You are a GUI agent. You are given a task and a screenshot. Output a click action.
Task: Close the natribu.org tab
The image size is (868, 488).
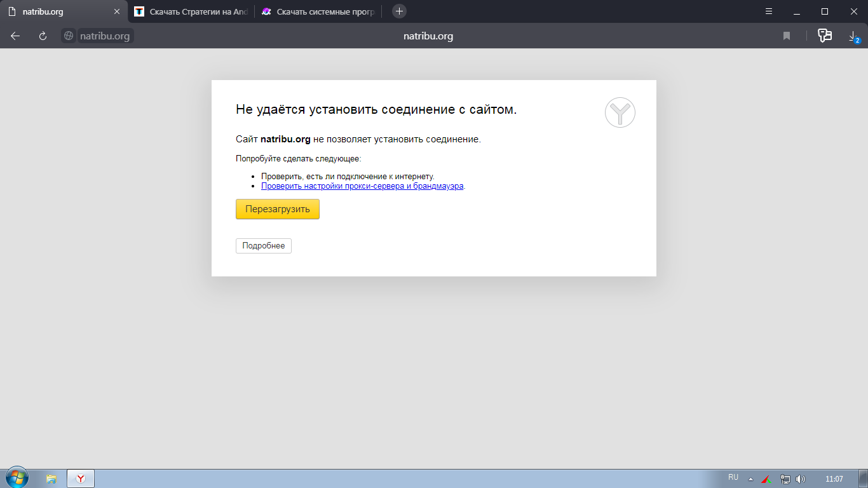(x=116, y=11)
